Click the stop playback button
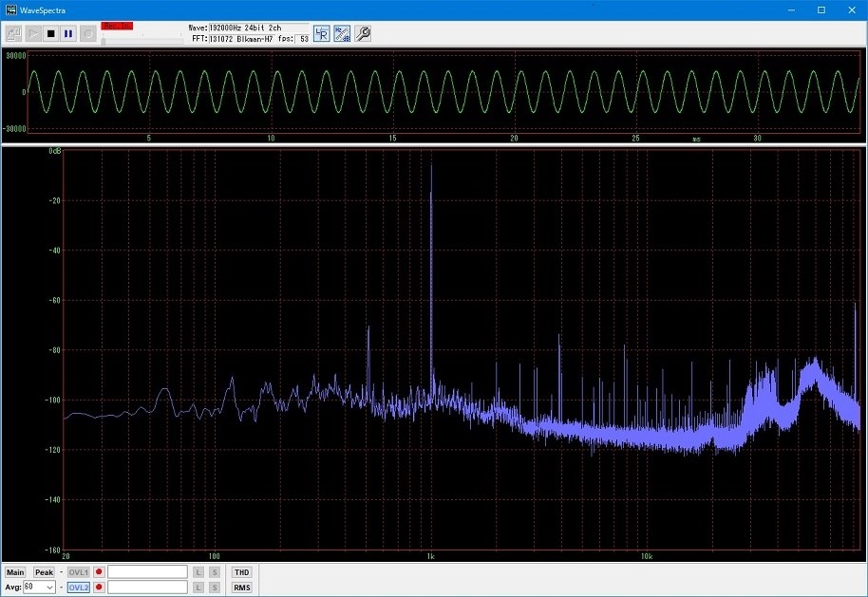This screenshot has width=868, height=597. point(51,34)
